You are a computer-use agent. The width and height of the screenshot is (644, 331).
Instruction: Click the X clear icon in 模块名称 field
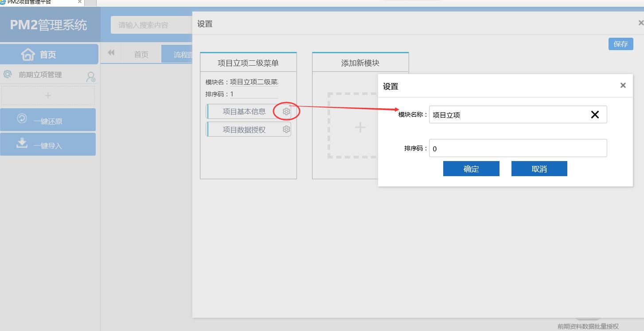[595, 115]
